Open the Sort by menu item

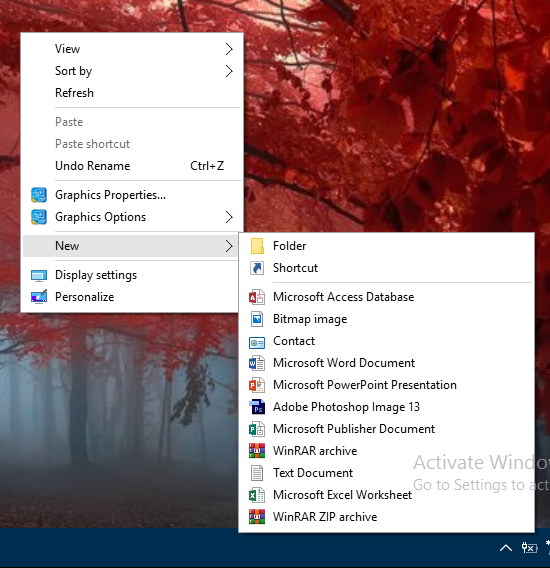132,71
